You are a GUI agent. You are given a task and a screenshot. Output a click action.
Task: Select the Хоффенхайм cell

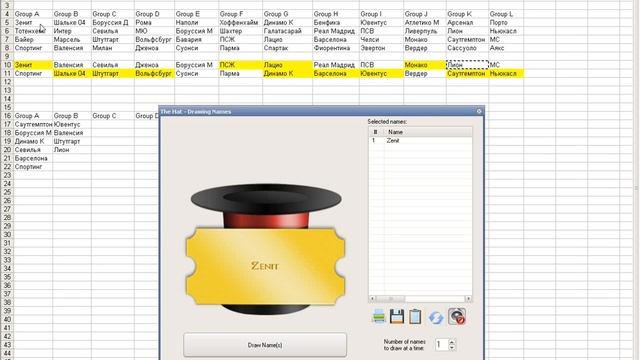click(240, 22)
